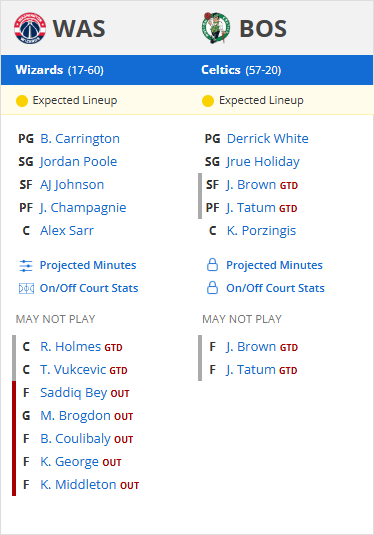This screenshot has width=374, height=535.
Task: Open Saddiq Bey in May Not Play
Action: tap(74, 393)
